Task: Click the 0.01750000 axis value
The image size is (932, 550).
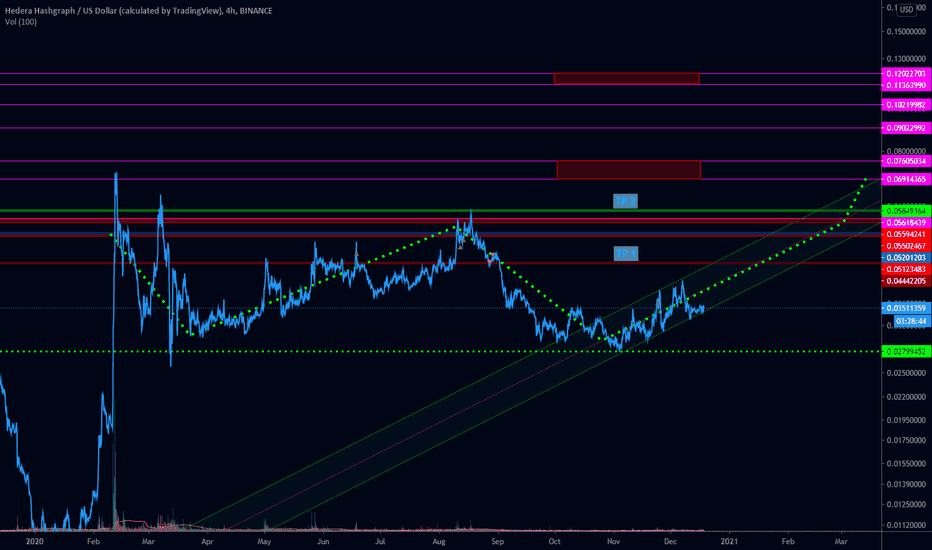Action: coord(906,440)
